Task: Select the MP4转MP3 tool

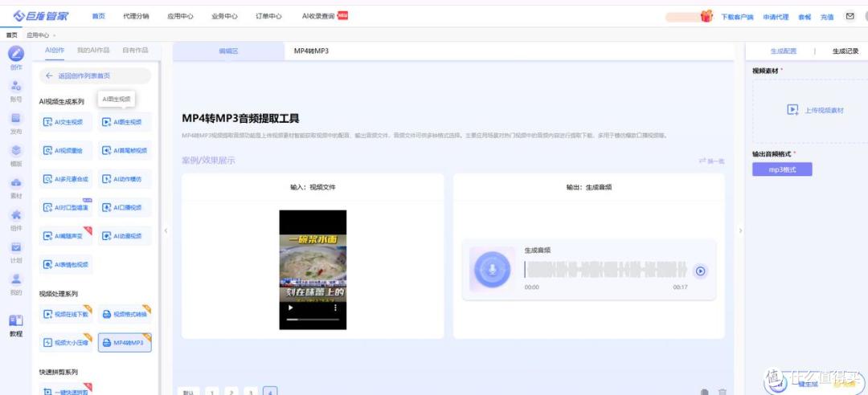Action: coord(125,343)
